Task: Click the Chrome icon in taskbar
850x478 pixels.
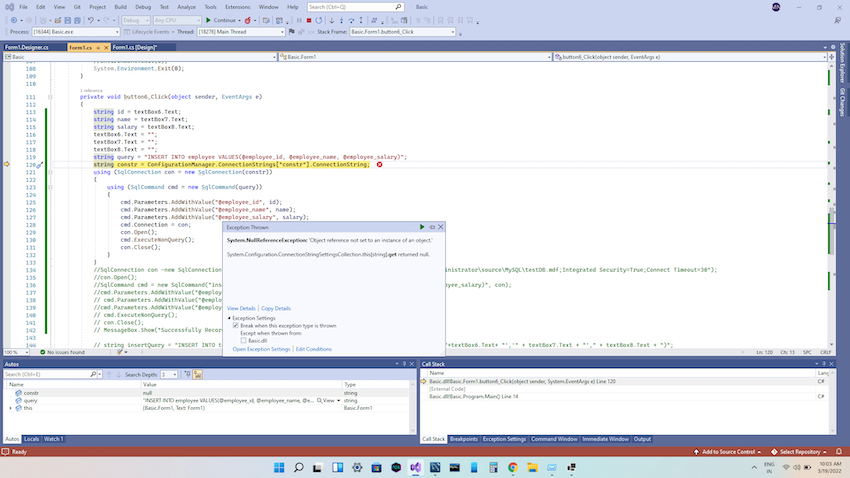Action: (513, 467)
